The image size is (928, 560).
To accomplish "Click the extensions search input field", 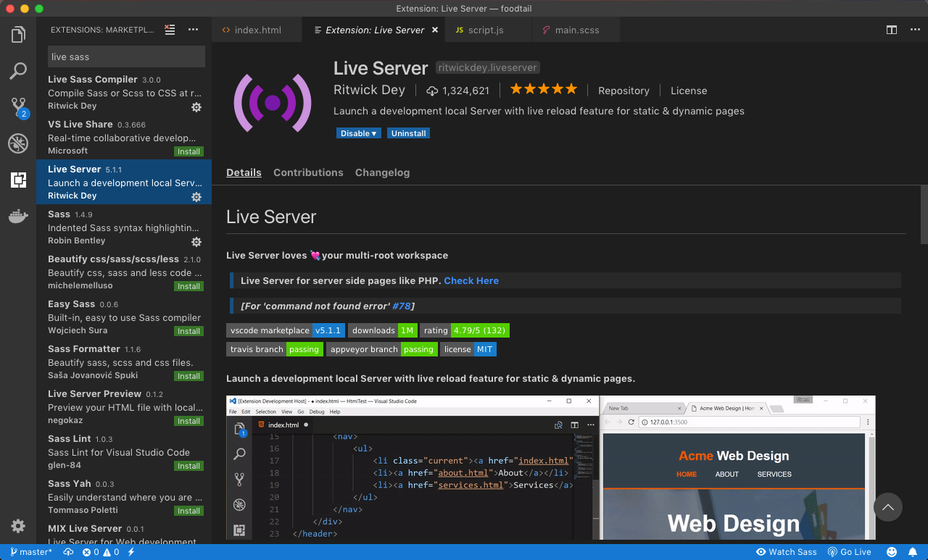I will click(127, 57).
